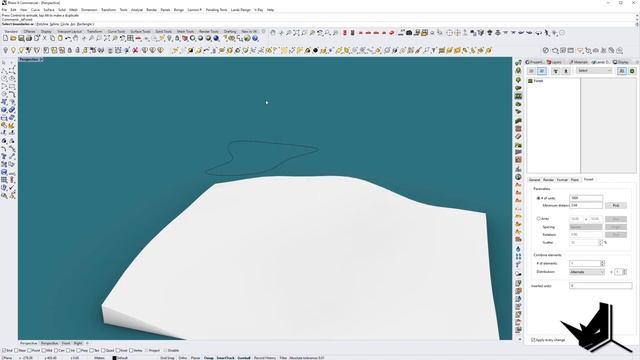
Task: Select the Array radio button
Action: [x=538, y=219]
